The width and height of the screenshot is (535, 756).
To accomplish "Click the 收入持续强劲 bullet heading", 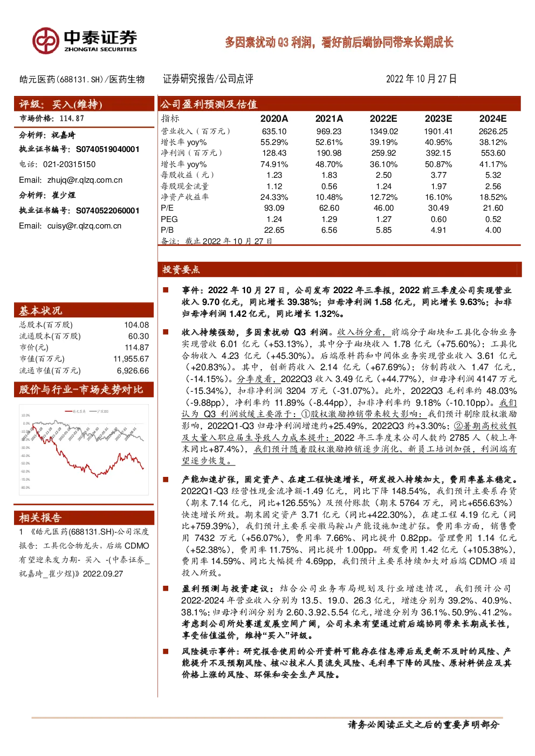I will [255, 332].
